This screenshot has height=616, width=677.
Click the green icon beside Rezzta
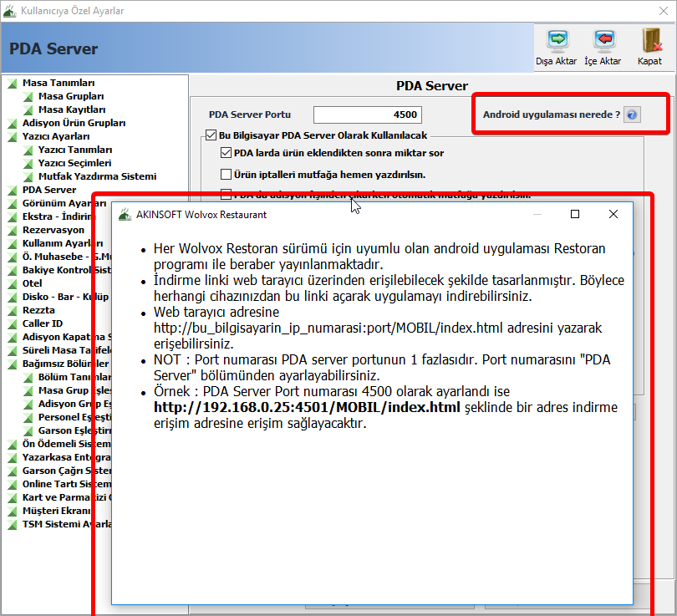(12, 311)
